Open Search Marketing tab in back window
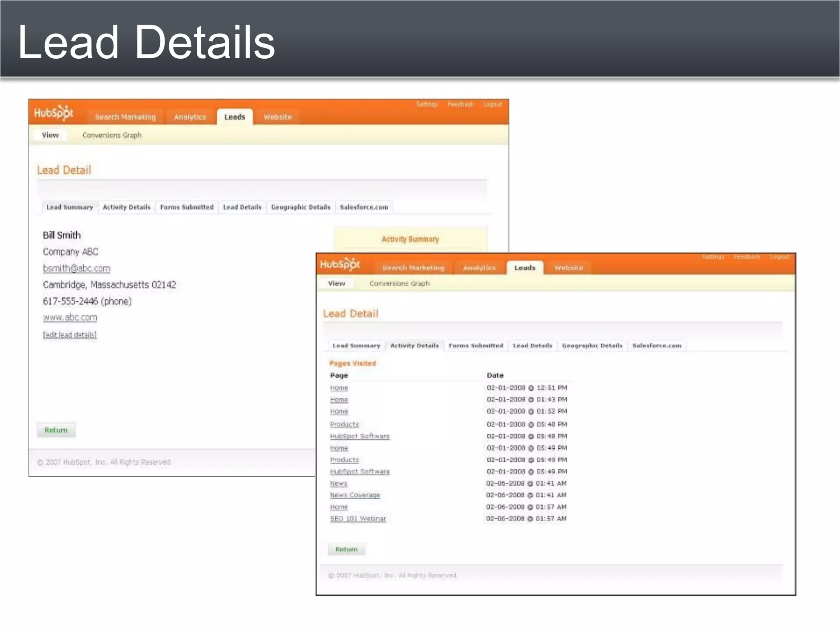Viewport: 840px width, 630px height. coord(126,117)
